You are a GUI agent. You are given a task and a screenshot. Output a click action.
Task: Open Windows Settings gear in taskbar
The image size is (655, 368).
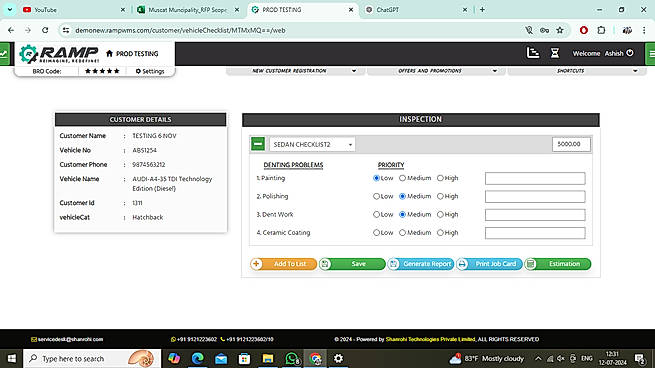tap(338, 358)
